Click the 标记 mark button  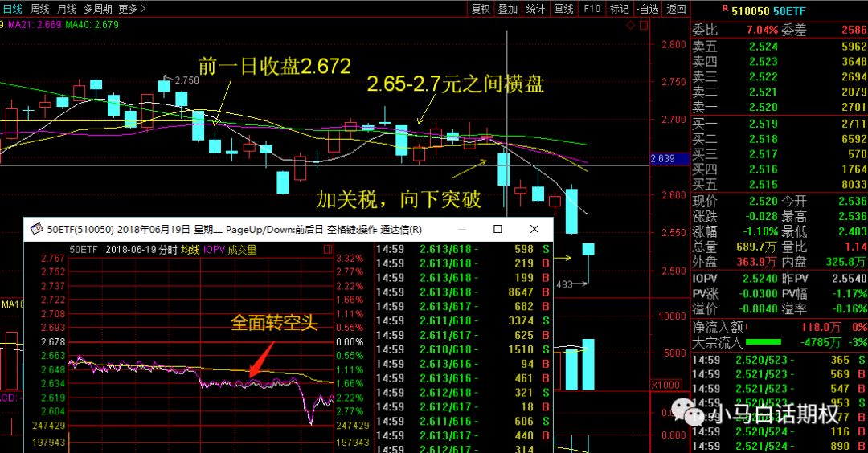[x=619, y=9]
